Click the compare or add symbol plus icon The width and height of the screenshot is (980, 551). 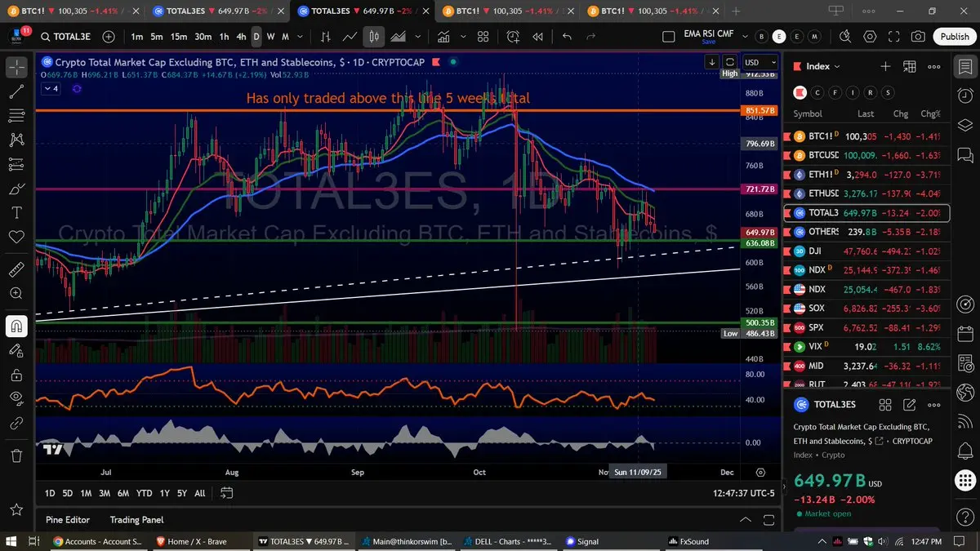pos(109,37)
